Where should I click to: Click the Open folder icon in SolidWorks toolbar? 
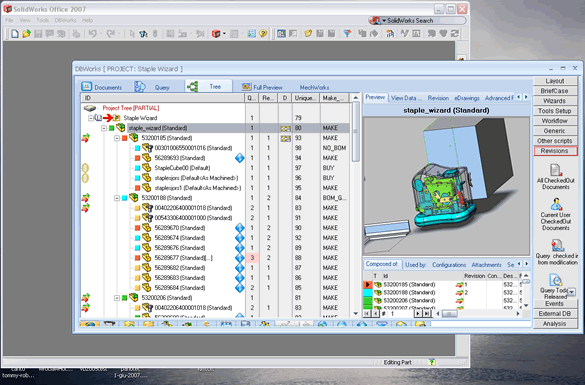tap(26, 34)
